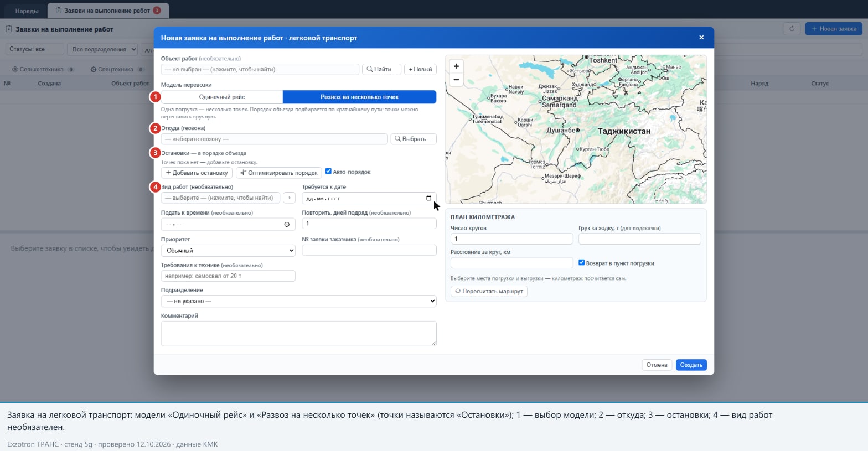Click Наряд column header

click(x=759, y=84)
